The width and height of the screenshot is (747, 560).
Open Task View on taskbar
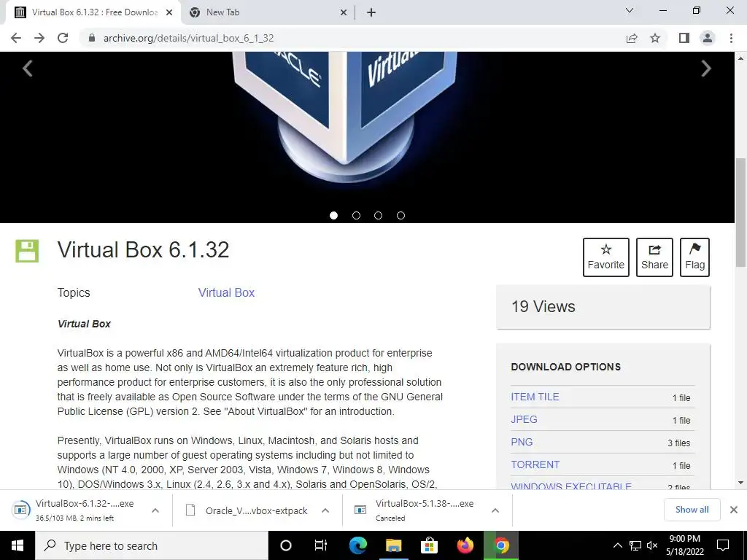pyautogui.click(x=321, y=545)
